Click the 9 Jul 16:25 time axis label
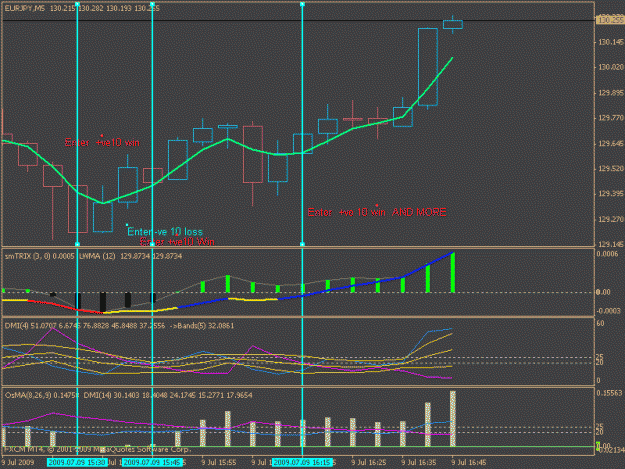The image size is (625, 469). pyautogui.click(x=369, y=463)
